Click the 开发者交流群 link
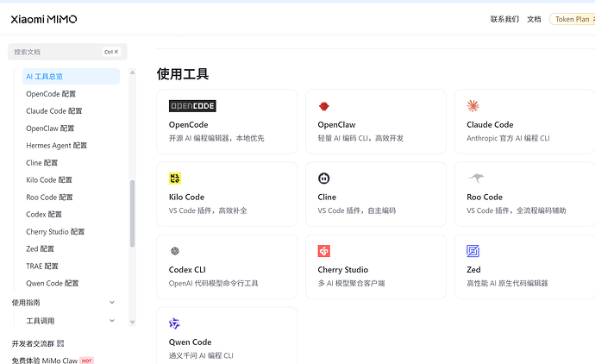 coord(33,343)
